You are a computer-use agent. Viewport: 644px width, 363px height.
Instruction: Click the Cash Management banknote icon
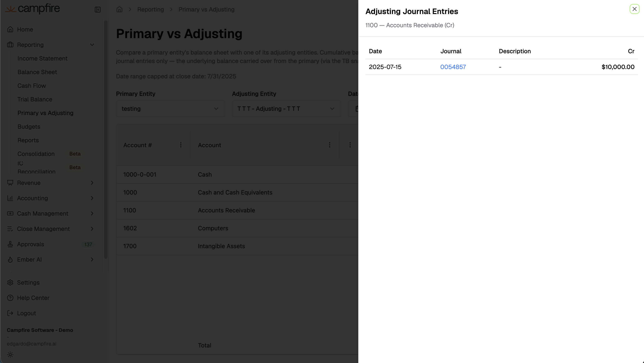(x=10, y=214)
